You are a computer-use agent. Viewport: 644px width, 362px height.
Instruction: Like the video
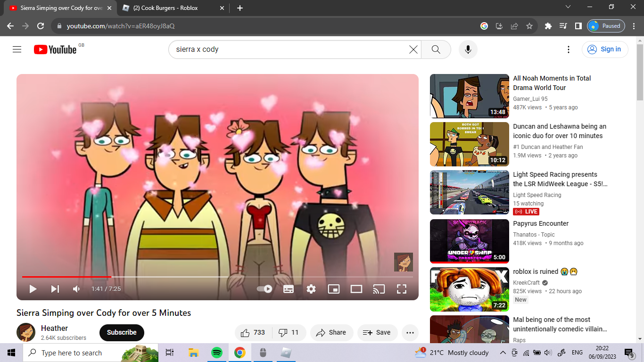pyautogui.click(x=253, y=332)
